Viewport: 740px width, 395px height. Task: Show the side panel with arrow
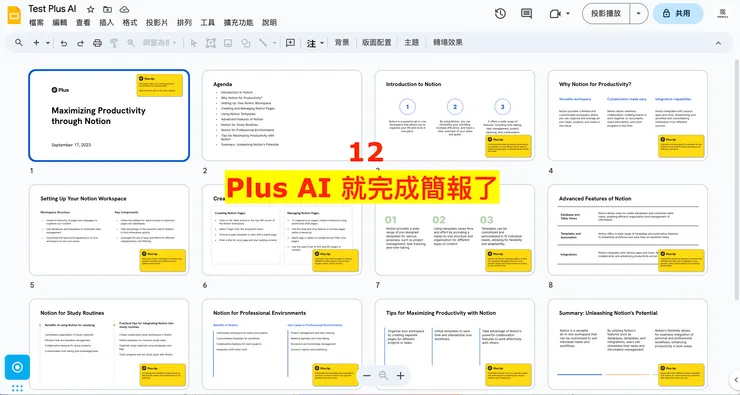coord(736,379)
